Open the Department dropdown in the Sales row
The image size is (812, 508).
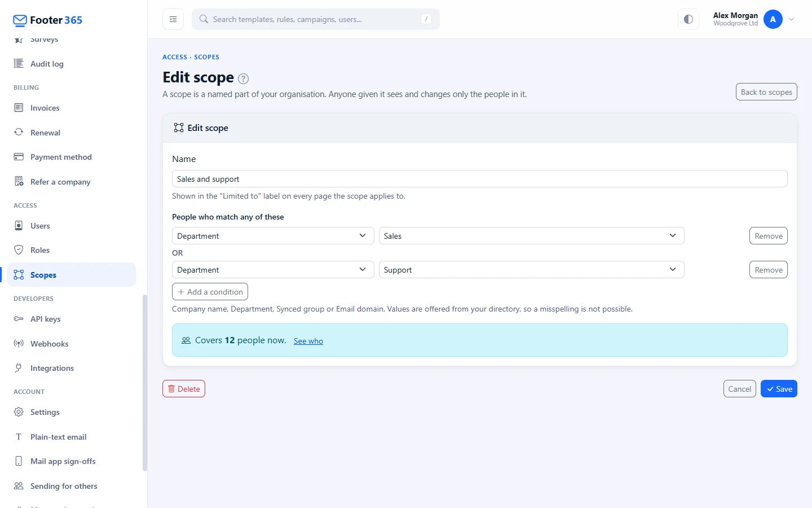point(273,236)
